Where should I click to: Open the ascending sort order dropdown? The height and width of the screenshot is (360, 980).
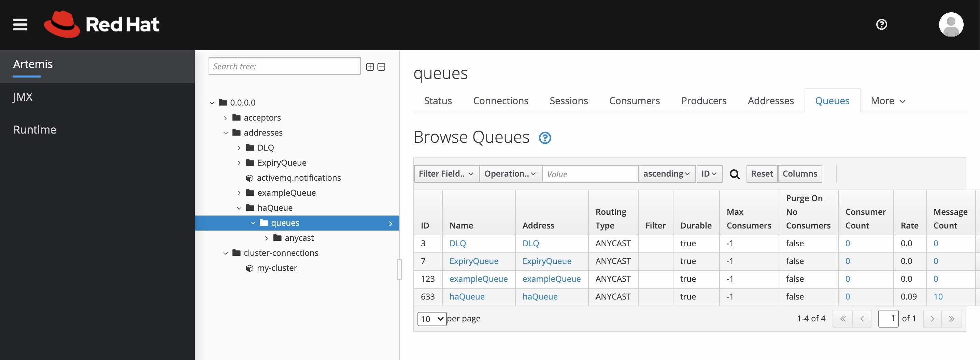667,174
